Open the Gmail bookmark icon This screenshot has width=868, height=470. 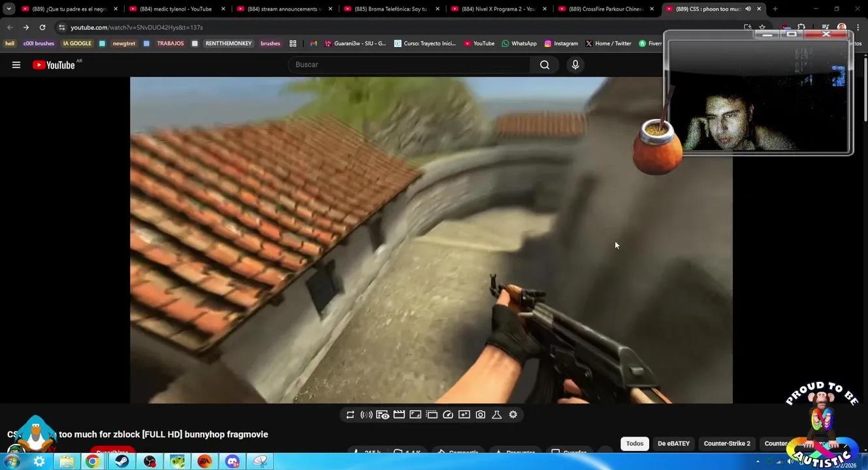313,44
